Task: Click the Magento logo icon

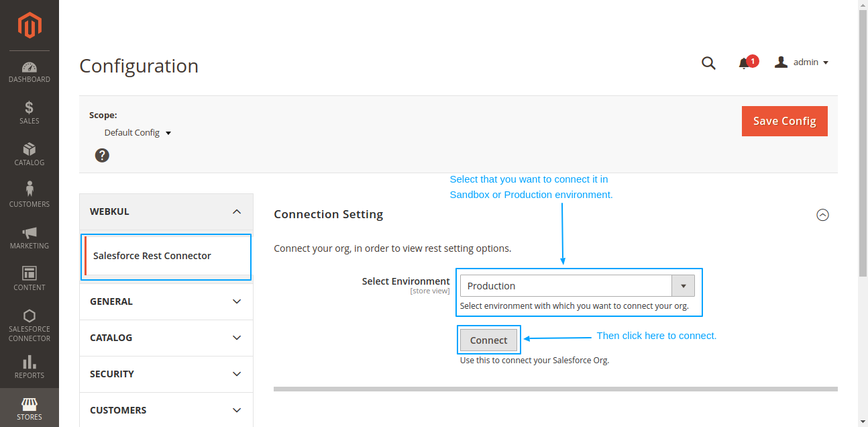Action: 30,26
